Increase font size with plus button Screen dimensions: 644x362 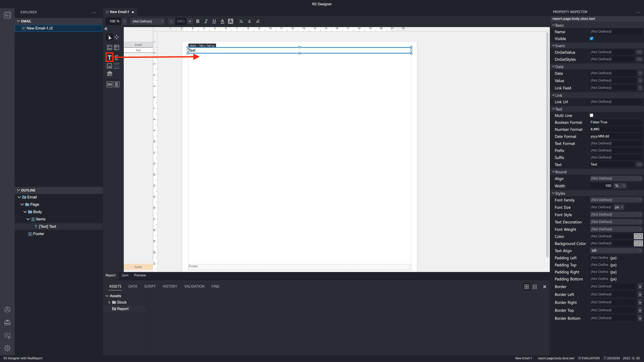tap(190, 21)
